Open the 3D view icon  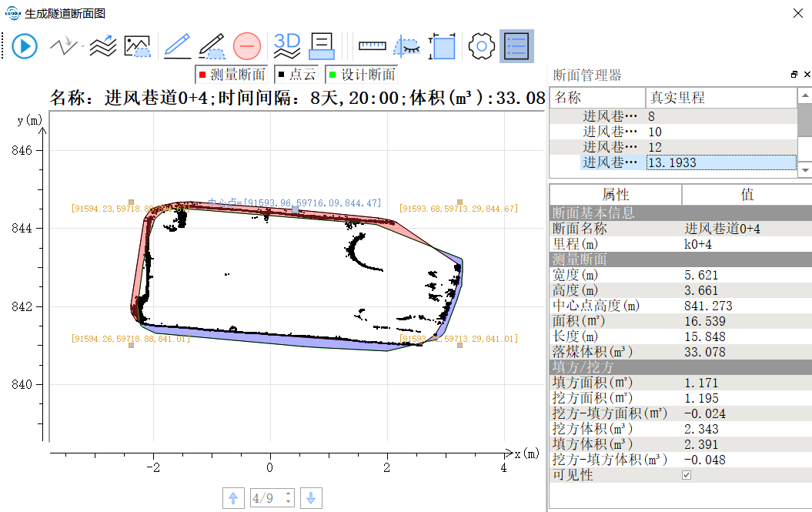[x=287, y=46]
